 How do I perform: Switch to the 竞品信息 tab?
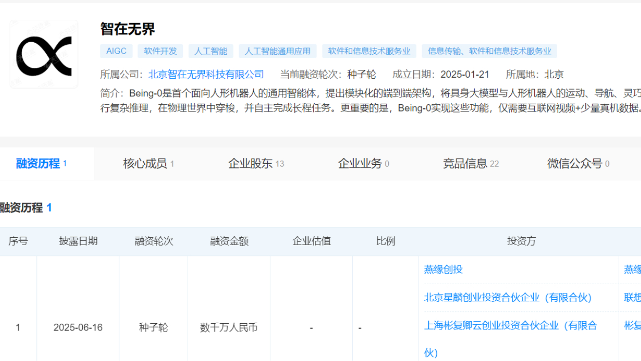(x=471, y=164)
